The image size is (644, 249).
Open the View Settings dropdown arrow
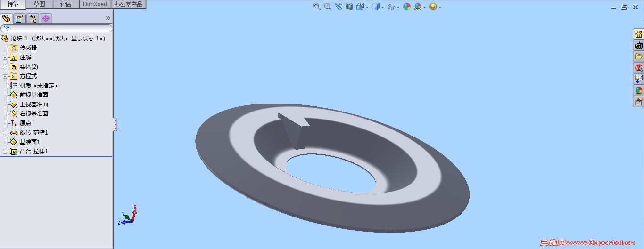[x=440, y=7]
